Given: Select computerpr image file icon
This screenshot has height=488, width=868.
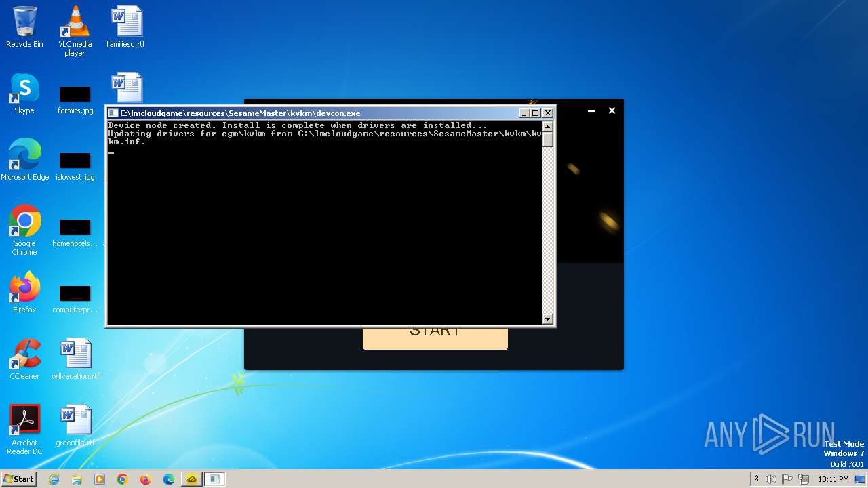Looking at the screenshot, I should pyautogui.click(x=75, y=299).
